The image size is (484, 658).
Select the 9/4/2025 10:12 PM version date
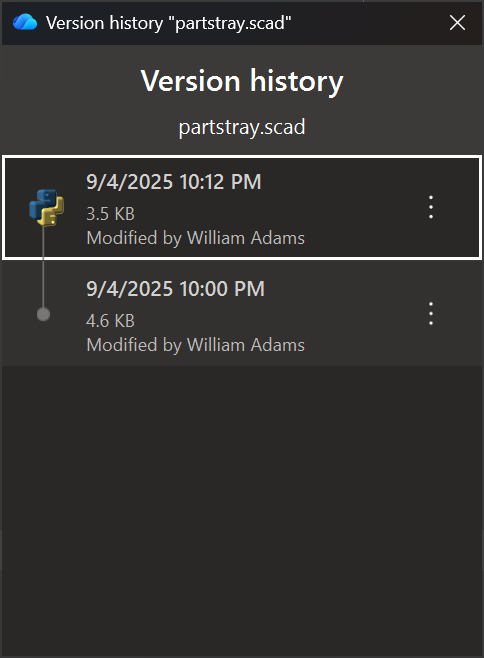(174, 182)
